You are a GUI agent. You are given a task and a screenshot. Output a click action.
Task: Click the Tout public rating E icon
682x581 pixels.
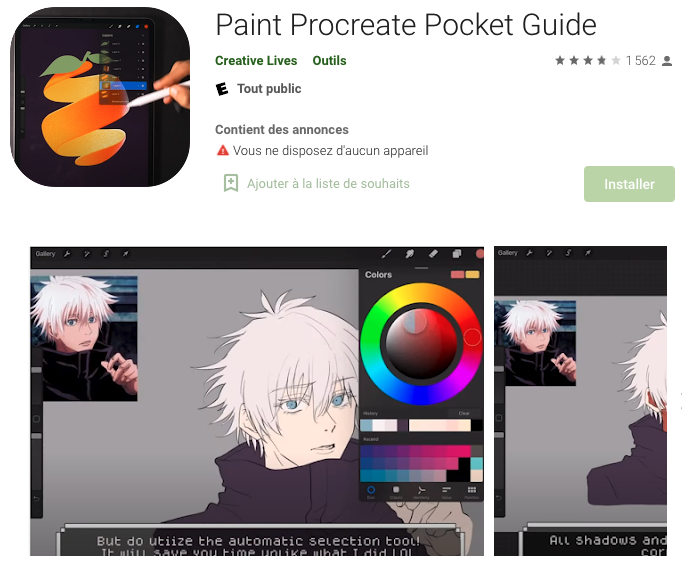(x=222, y=89)
